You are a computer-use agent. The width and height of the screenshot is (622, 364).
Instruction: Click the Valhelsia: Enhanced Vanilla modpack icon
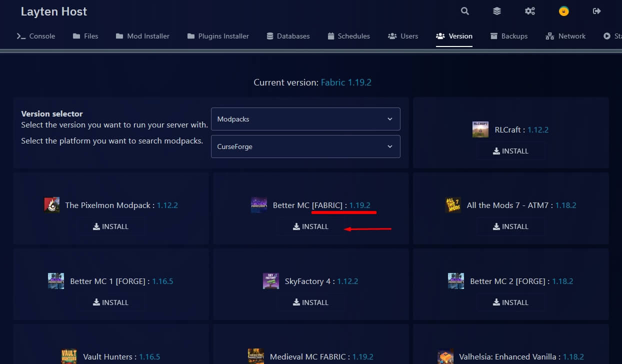click(445, 356)
